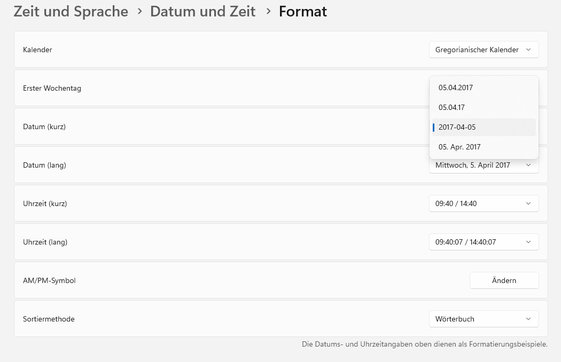561x362 pixels.
Task: Expand the 09:40:07 / 14:40:07 dropdown
Action: pyautogui.click(x=484, y=242)
